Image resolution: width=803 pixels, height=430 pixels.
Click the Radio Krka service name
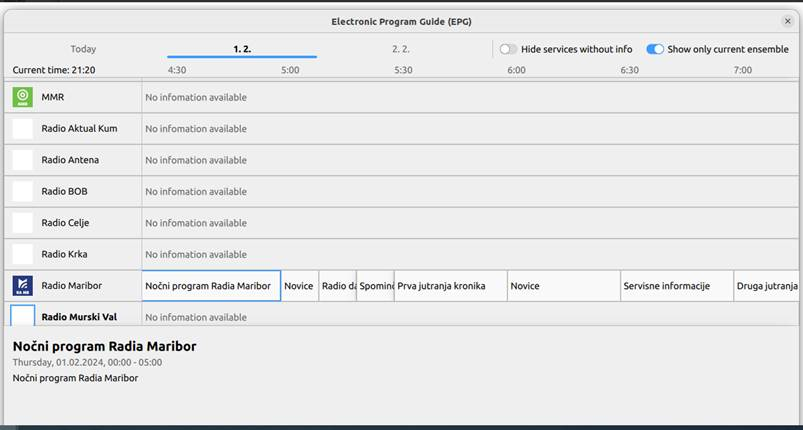(x=64, y=254)
